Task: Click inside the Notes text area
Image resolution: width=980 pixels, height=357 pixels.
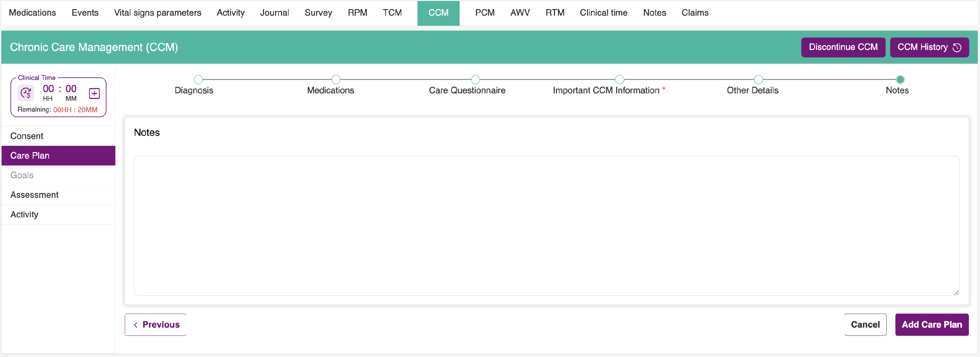Action: tap(546, 225)
